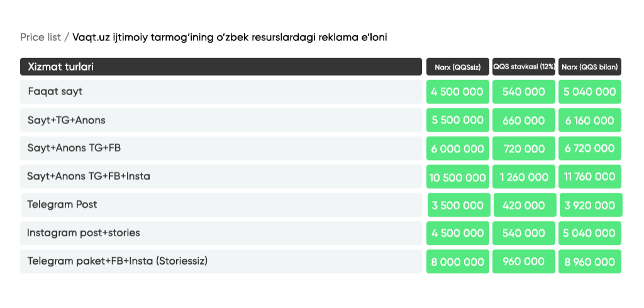Click the Narx (QQS bilan) column header

[590, 67]
